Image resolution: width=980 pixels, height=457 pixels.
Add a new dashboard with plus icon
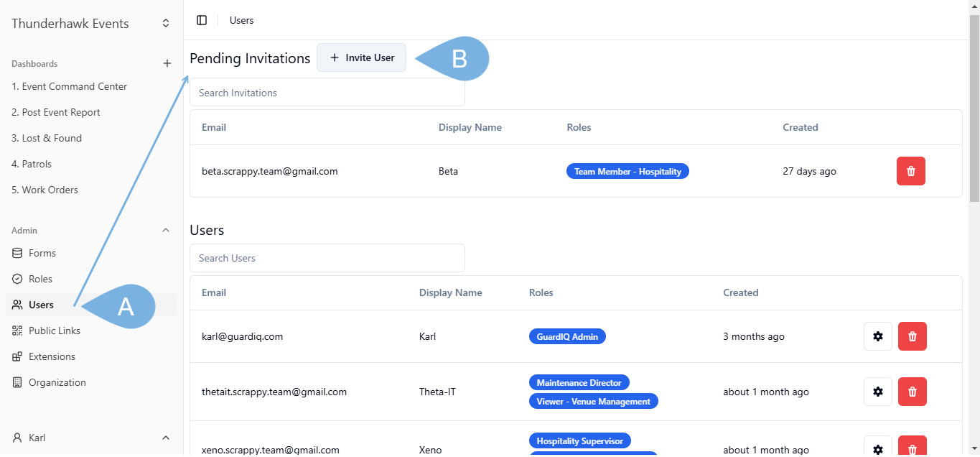pyautogui.click(x=167, y=63)
